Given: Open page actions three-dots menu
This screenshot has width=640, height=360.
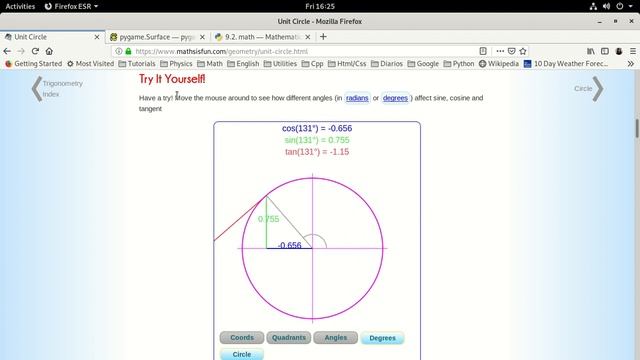Looking at the screenshot, I should click(x=500, y=51).
